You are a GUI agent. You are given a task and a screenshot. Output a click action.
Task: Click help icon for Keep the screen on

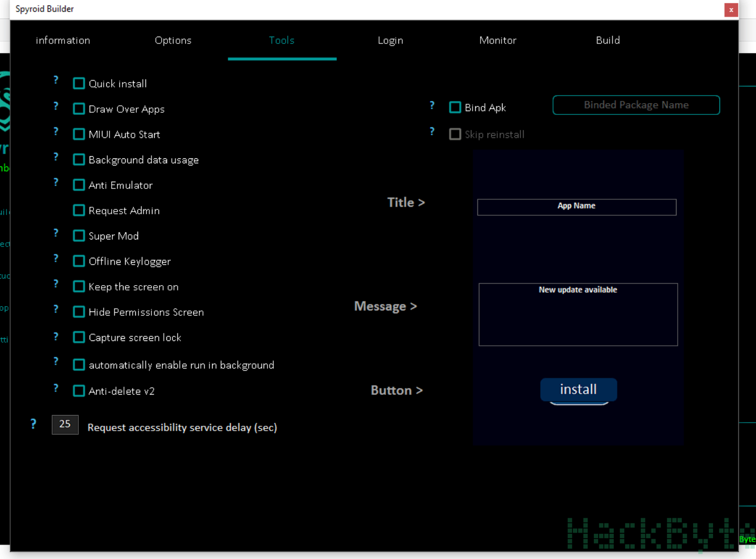pos(56,284)
